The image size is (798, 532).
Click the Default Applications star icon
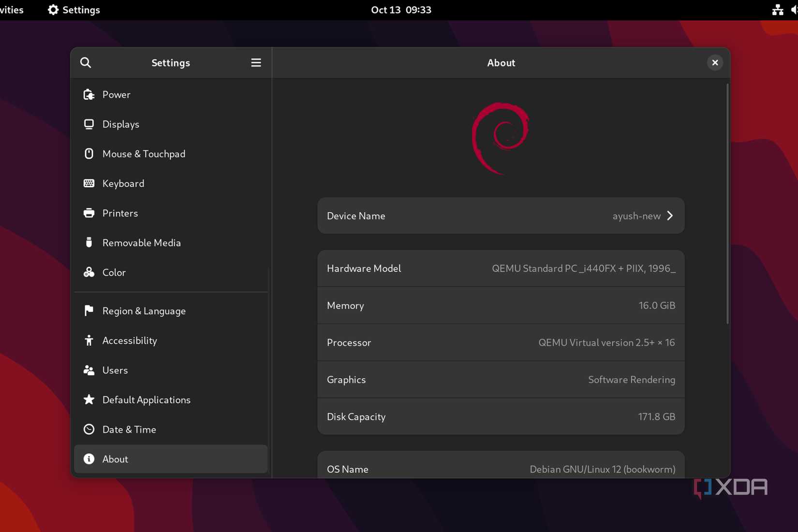[x=89, y=399]
